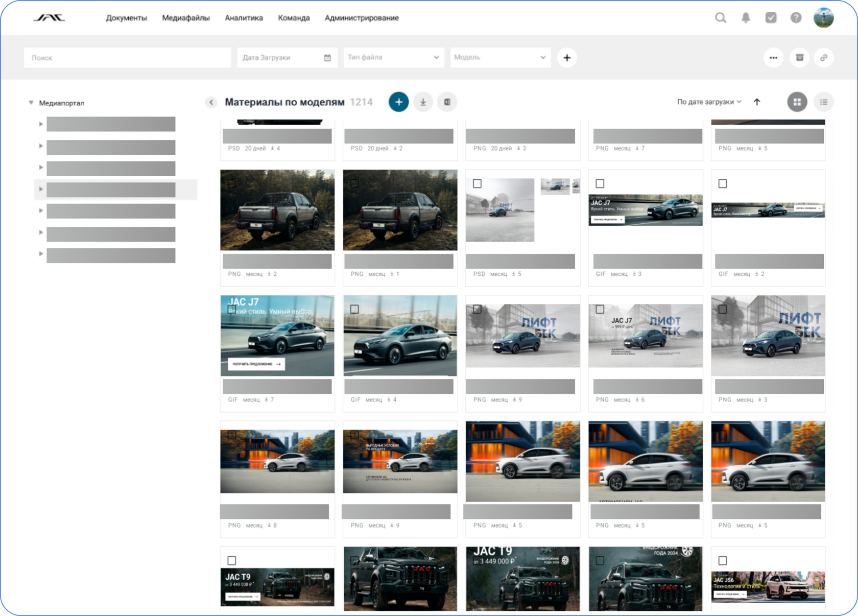The height and width of the screenshot is (616, 858).
Task: Click the blue plus upload button
Action: pos(398,102)
